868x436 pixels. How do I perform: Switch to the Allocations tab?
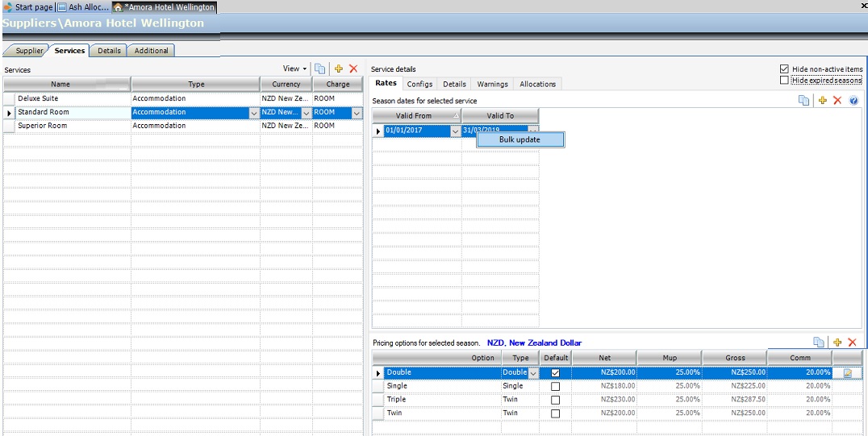537,84
